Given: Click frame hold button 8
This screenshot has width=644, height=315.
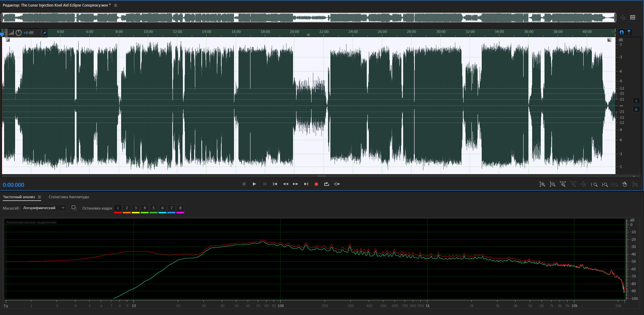Looking at the screenshot, I should 180,208.
